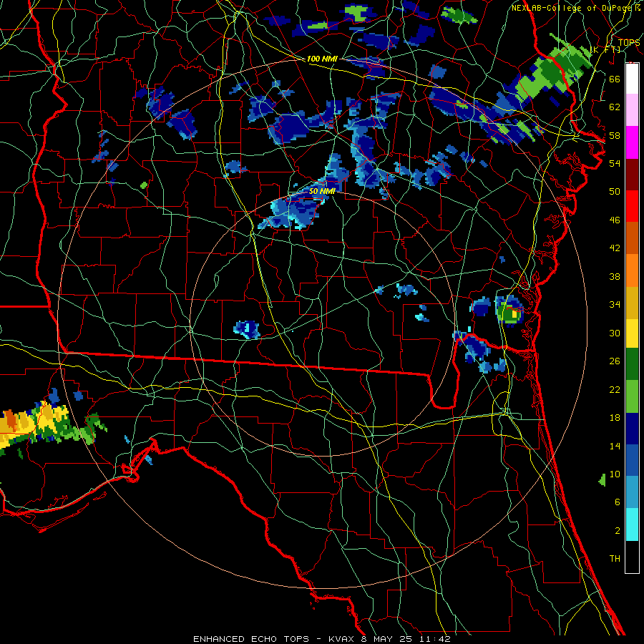
Task: Click the "66" legend value
Action: [x=615, y=79]
